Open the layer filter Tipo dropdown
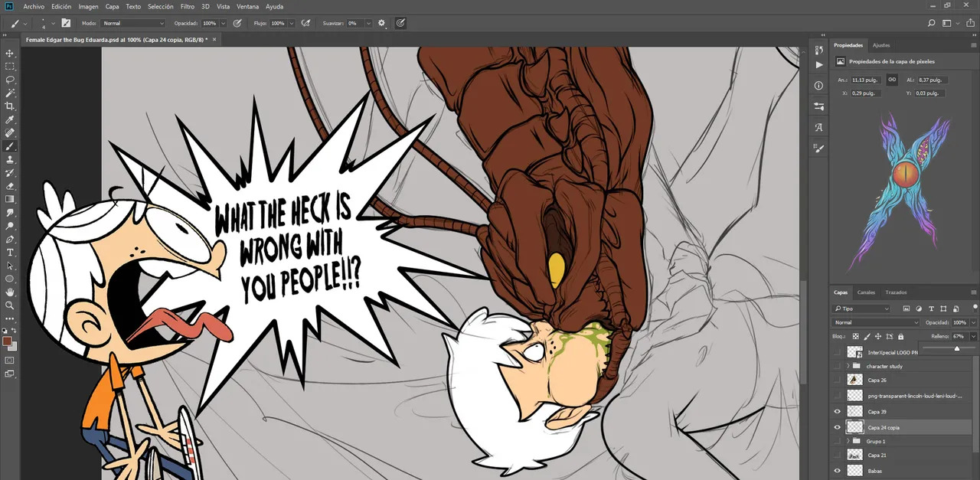 [x=861, y=309]
